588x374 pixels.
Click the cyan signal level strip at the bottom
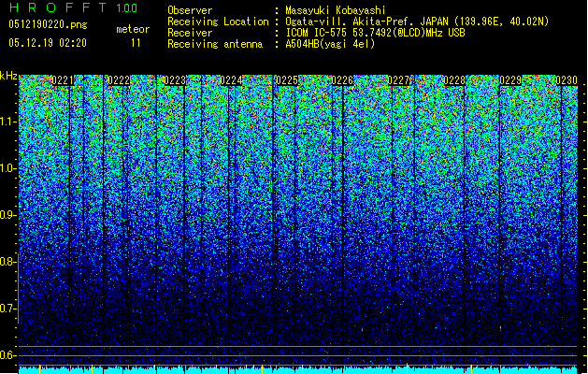(298, 370)
